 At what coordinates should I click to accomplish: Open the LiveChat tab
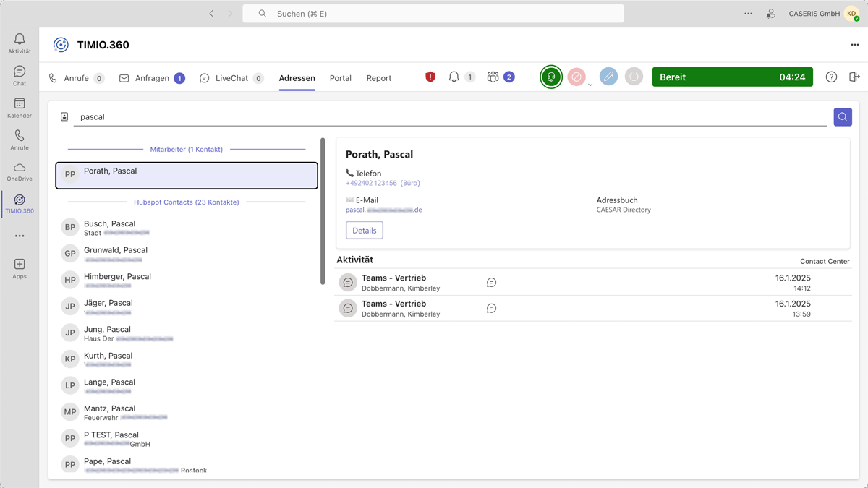point(231,78)
